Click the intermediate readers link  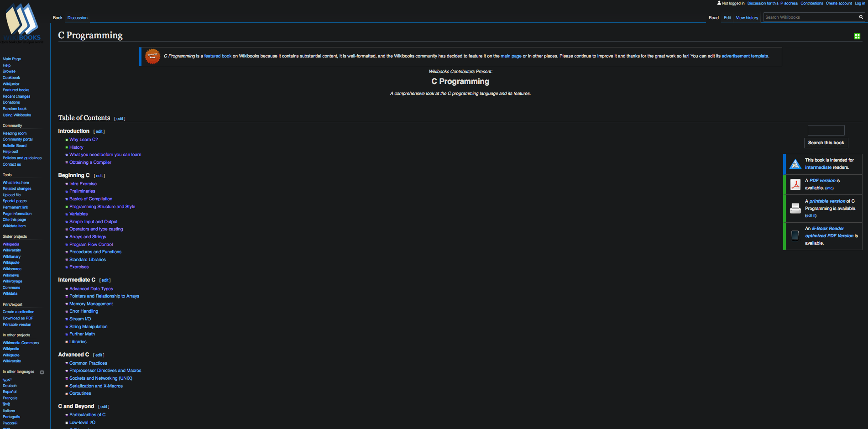818,167
